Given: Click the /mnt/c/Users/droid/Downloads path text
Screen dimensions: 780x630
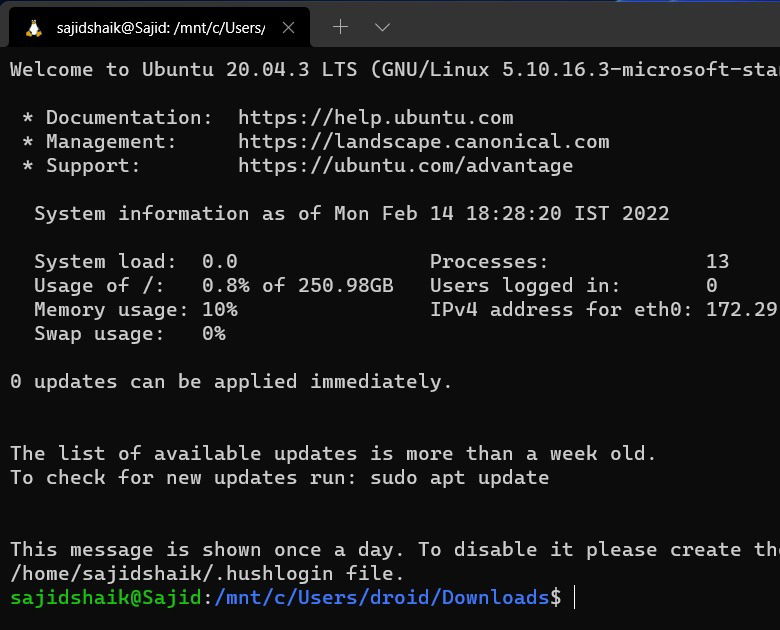Looking at the screenshot, I should pyautogui.click(x=382, y=597).
